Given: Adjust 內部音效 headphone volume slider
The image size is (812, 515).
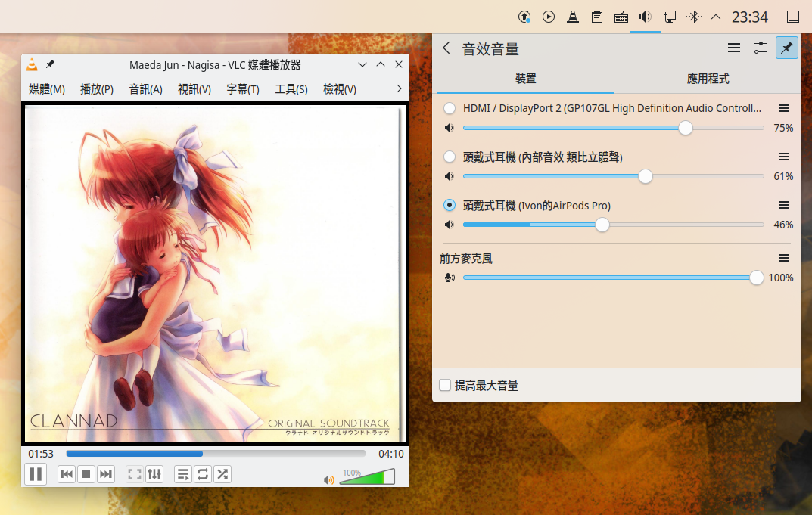Looking at the screenshot, I should [x=613, y=176].
